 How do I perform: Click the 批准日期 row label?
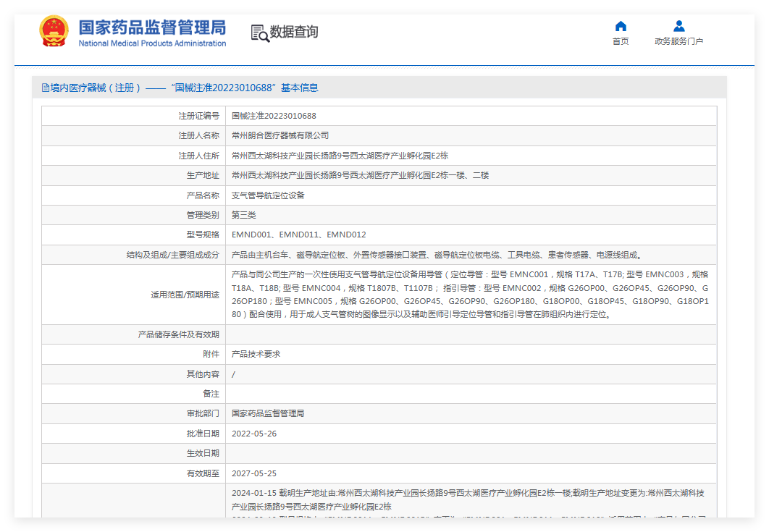tap(203, 434)
